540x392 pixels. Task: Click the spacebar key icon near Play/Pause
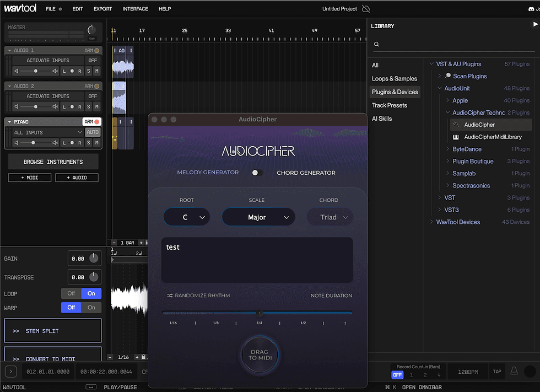coord(91,387)
